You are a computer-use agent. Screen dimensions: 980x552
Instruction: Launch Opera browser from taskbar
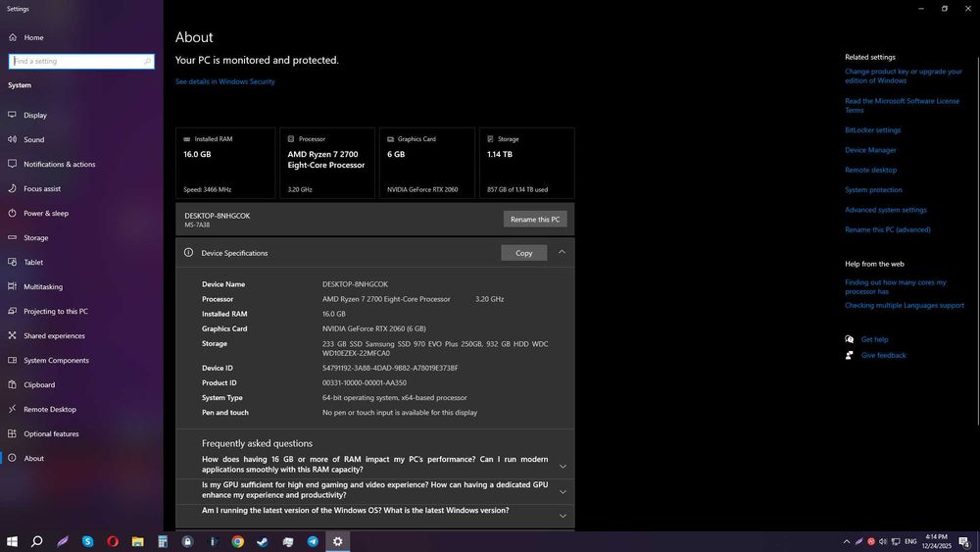pyautogui.click(x=113, y=541)
